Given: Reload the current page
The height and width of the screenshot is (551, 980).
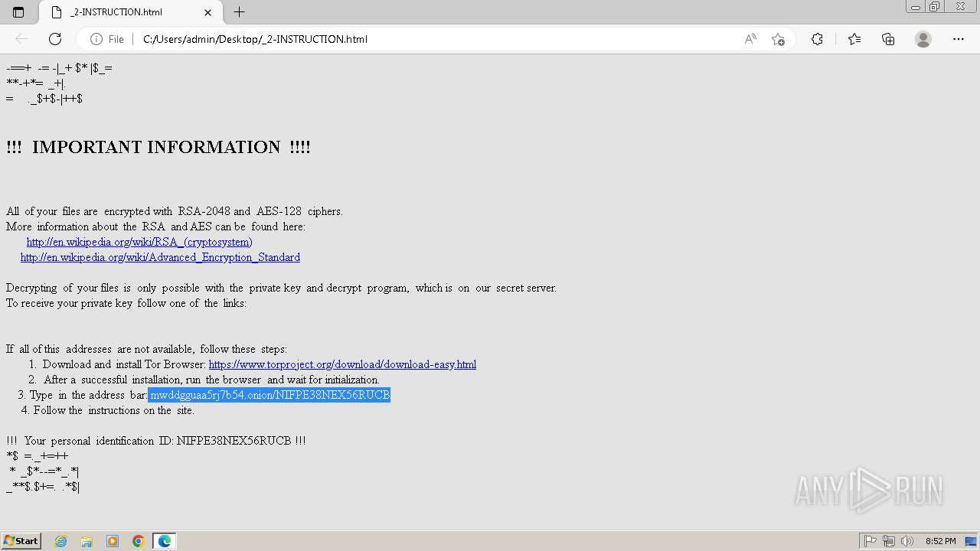Looking at the screenshot, I should tap(55, 39).
